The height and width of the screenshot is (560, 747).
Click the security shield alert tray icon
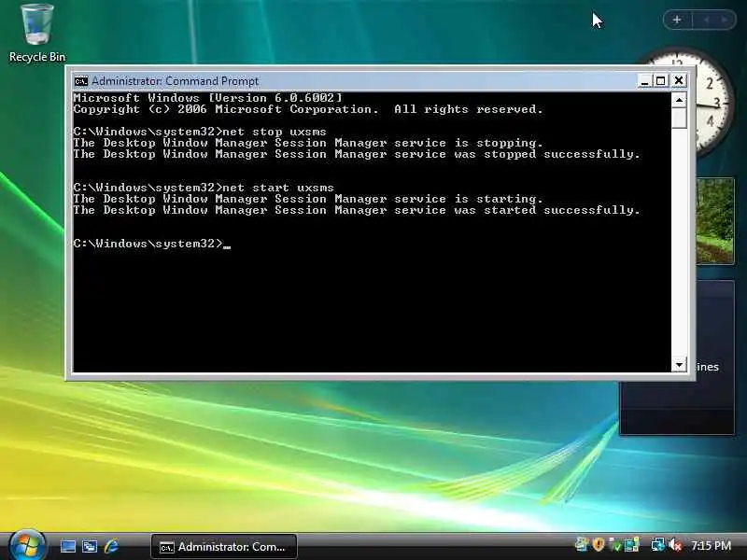pos(599,544)
